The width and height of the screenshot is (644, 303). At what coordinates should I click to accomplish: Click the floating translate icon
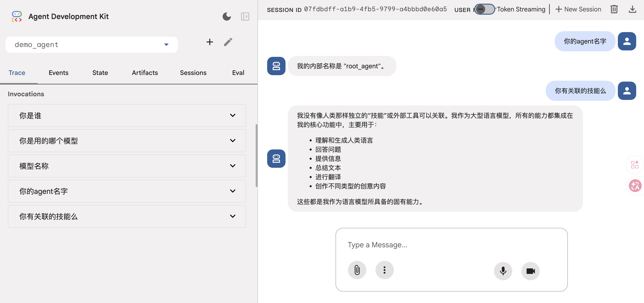point(635,186)
